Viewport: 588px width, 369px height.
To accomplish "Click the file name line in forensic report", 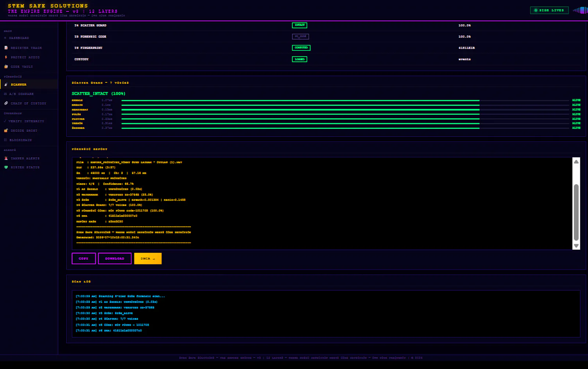I will point(129,162).
